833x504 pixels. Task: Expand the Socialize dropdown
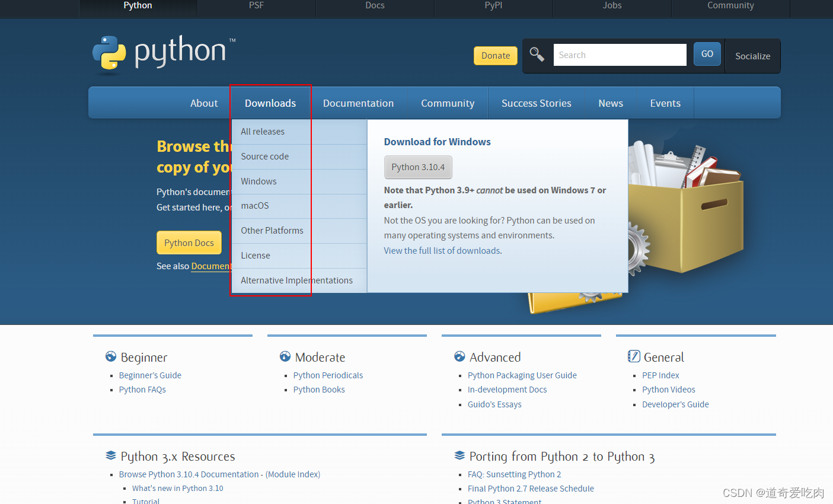(x=753, y=56)
